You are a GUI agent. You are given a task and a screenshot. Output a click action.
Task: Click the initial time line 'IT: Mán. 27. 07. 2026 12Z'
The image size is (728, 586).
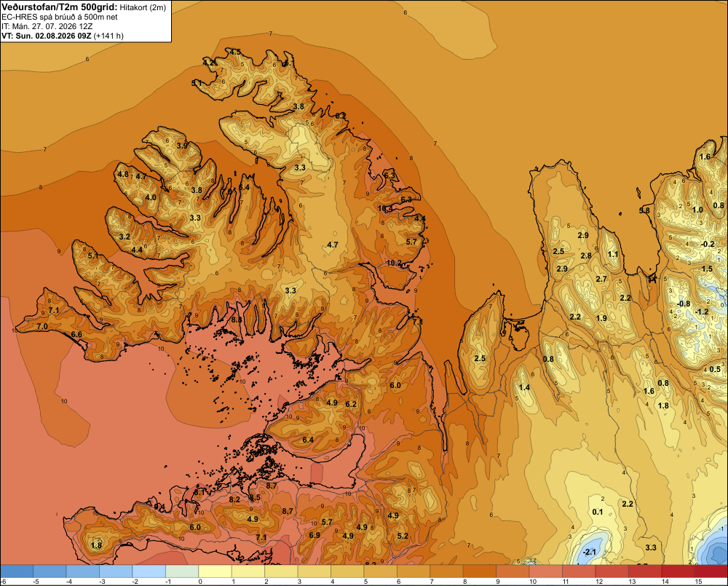tap(47, 26)
